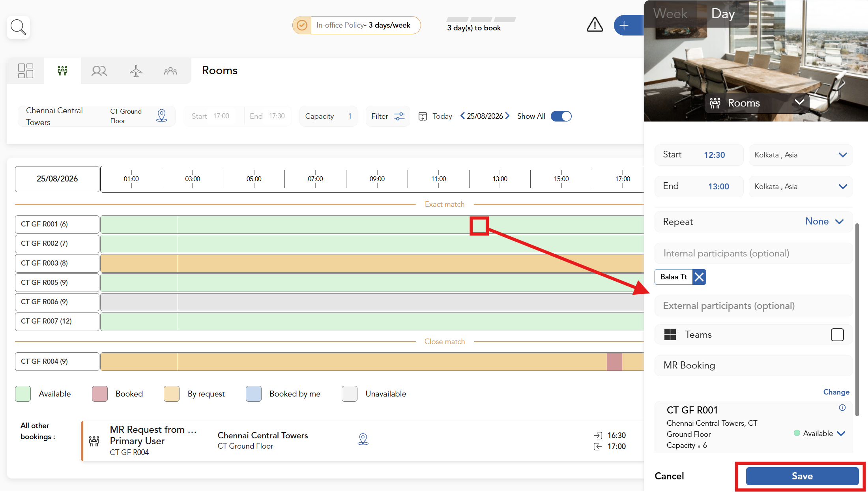Go to previous date with left chevron
The image size is (868, 492).
[x=462, y=116]
